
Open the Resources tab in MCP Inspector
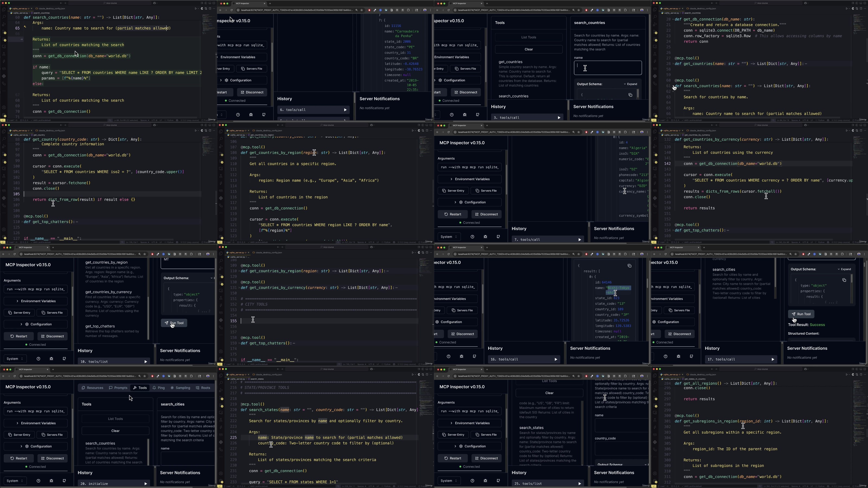tap(92, 388)
